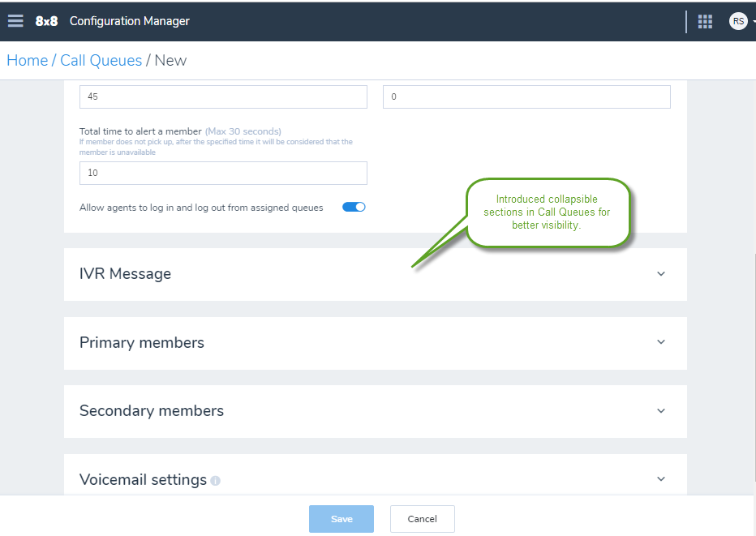Click the IVR Message section header
756x536 pixels.
pyautogui.click(x=375, y=274)
